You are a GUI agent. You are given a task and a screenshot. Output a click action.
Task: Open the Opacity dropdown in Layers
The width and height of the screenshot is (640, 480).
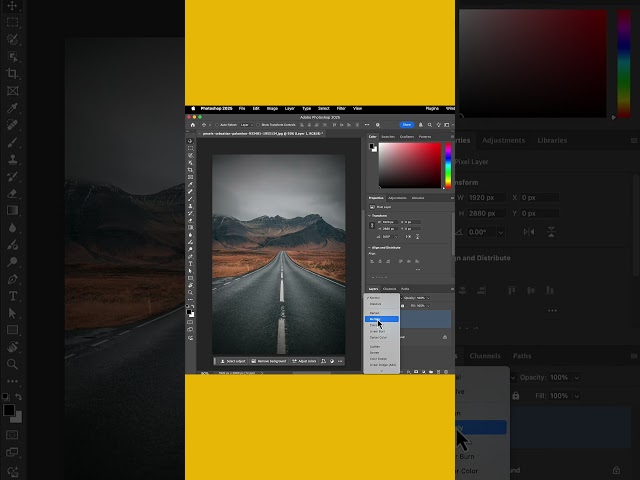click(x=428, y=298)
